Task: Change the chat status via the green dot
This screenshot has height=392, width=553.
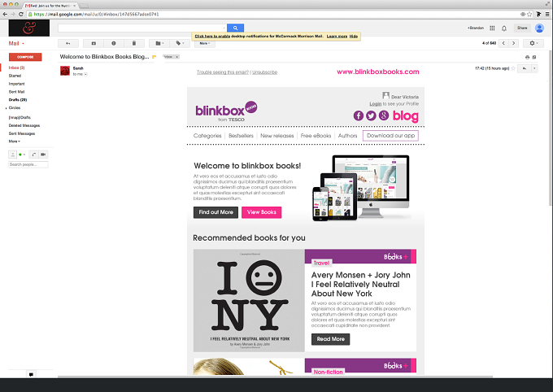Action: pyautogui.click(x=21, y=155)
